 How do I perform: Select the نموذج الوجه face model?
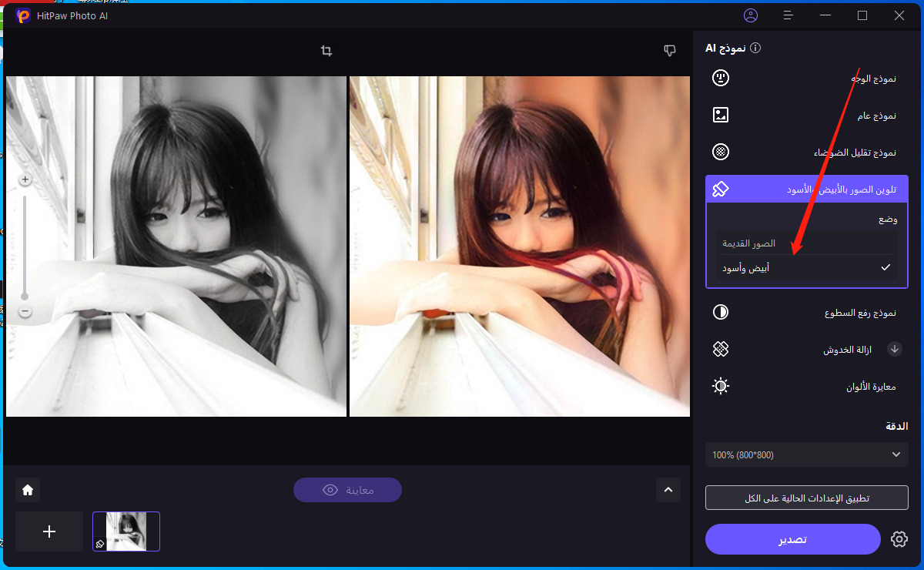pyautogui.click(x=805, y=78)
